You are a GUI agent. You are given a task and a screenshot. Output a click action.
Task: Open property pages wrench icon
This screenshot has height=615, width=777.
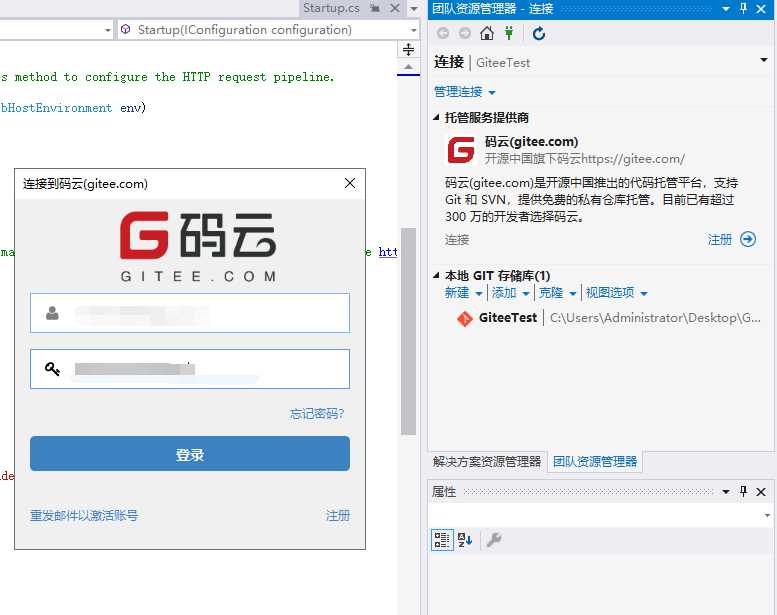coord(494,540)
